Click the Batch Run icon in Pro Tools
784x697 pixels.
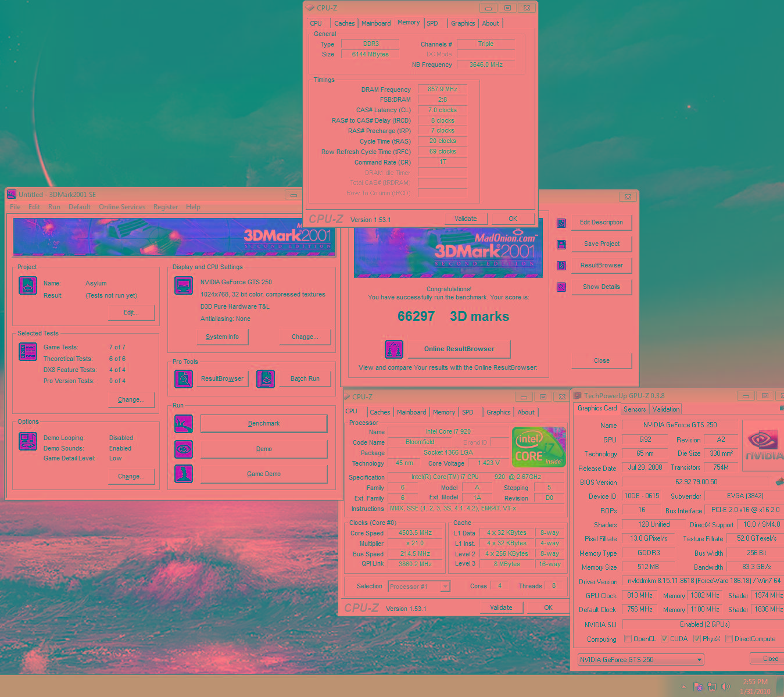click(266, 379)
